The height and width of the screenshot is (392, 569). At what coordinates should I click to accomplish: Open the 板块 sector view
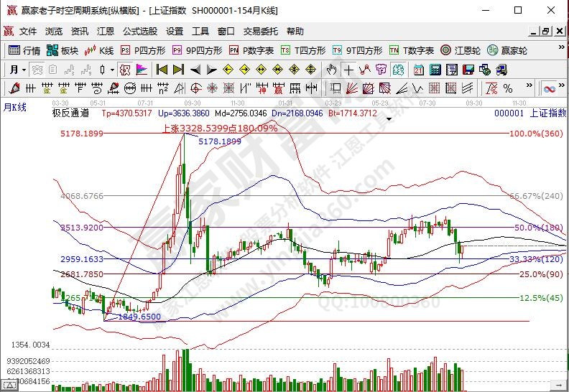pos(63,50)
